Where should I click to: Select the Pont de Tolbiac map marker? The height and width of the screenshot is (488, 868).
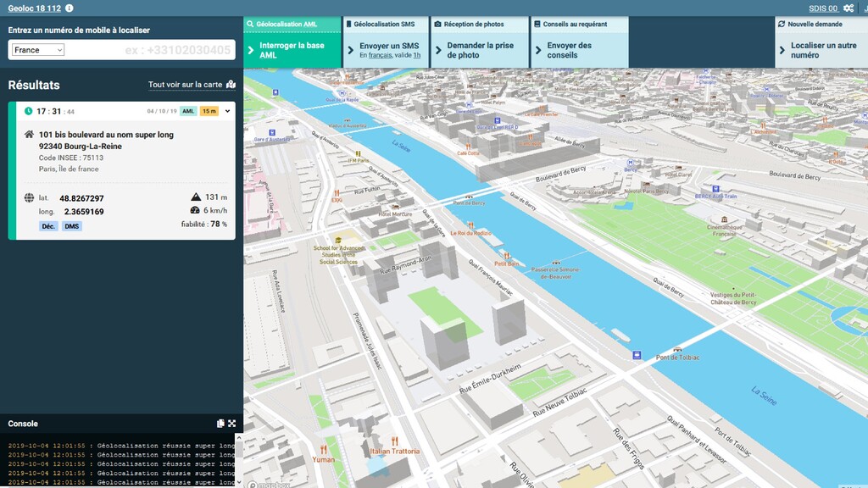(x=676, y=348)
